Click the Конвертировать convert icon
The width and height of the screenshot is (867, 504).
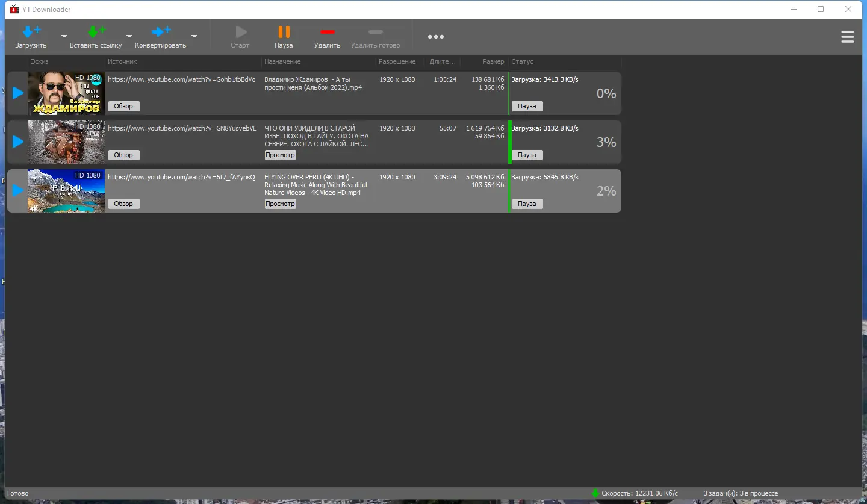click(161, 32)
